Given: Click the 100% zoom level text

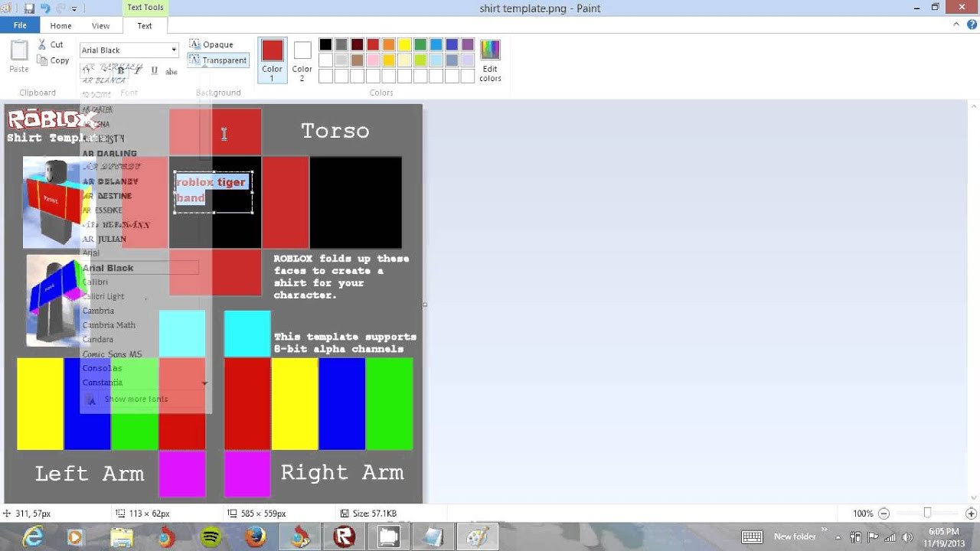Looking at the screenshot, I should (x=863, y=514).
